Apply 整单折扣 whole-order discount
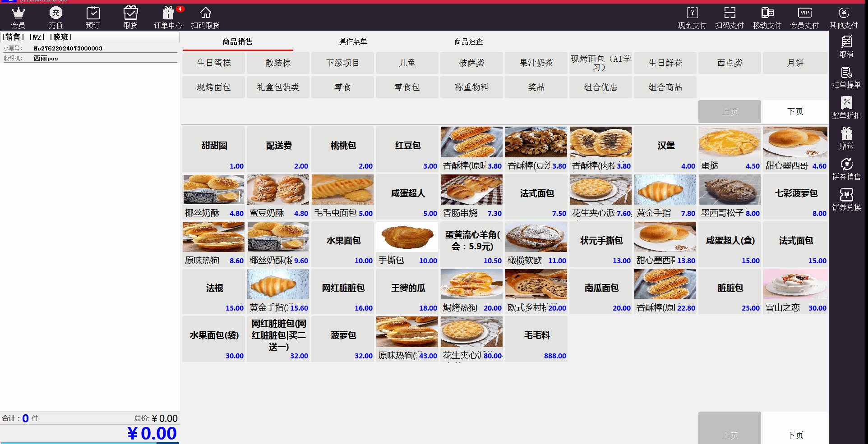Viewport: 868px width, 444px height. (x=846, y=108)
